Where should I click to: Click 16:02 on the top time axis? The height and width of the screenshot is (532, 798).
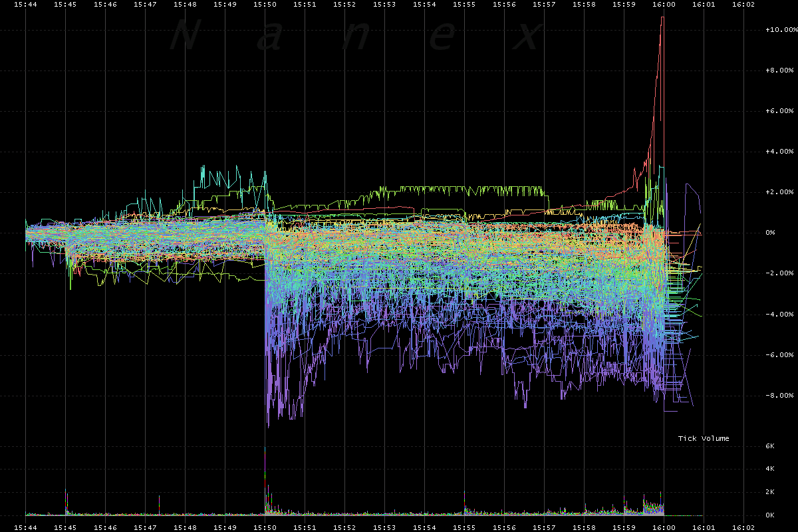(x=743, y=4)
